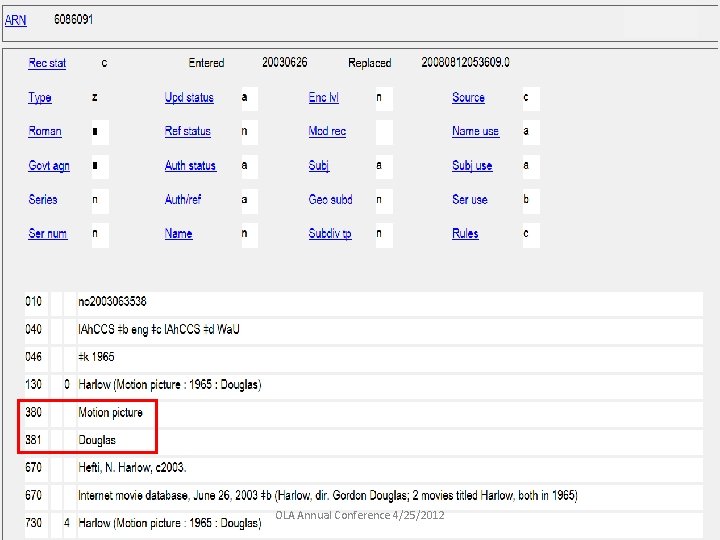Click the Mod rec value box
The image size is (720, 540).
click(384, 132)
